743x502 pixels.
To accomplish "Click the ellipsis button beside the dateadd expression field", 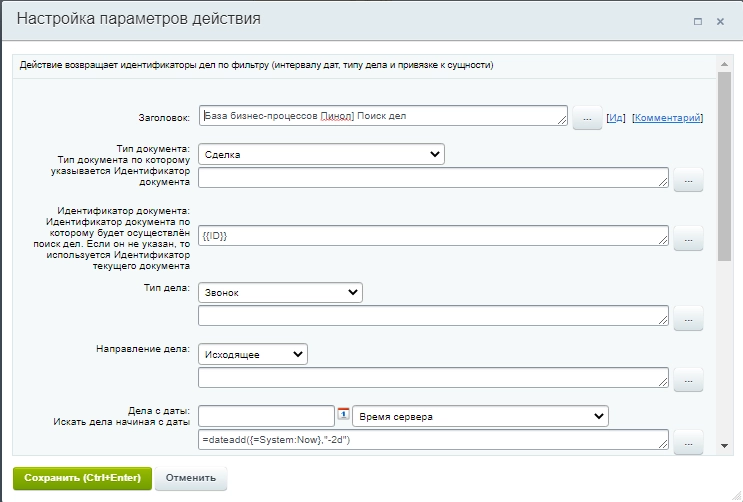I will 688,441.
